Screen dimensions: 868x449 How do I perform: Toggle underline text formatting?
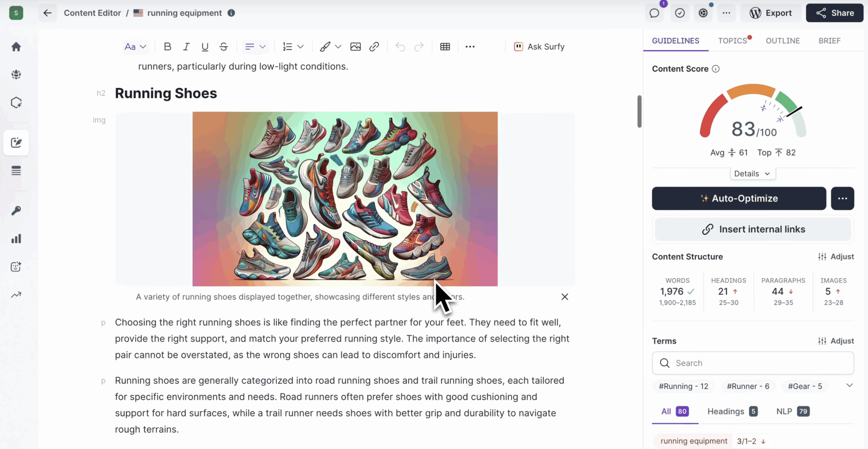tap(205, 46)
